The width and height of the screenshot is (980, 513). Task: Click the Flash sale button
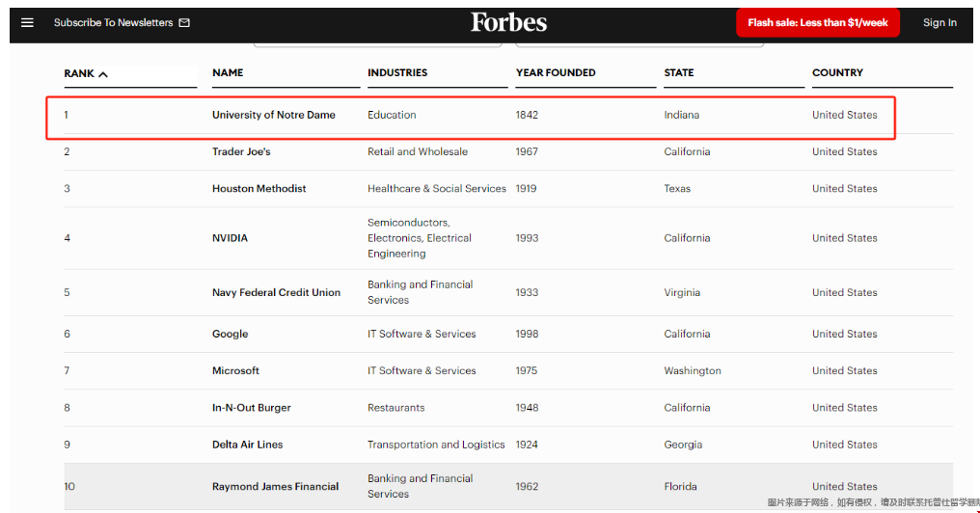(x=818, y=22)
